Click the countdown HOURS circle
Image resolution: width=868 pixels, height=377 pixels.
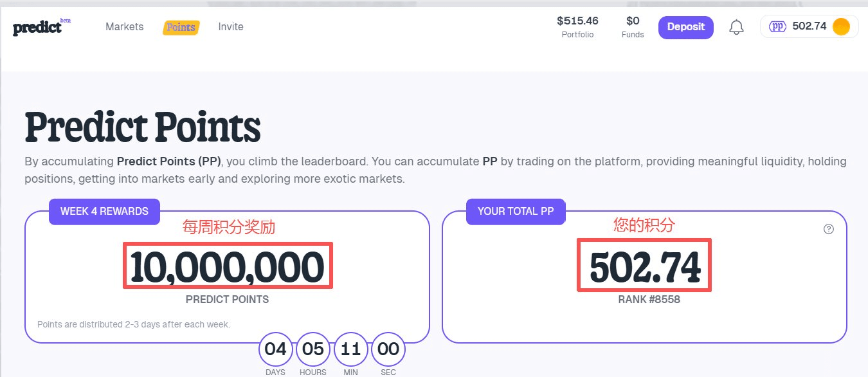(312, 349)
